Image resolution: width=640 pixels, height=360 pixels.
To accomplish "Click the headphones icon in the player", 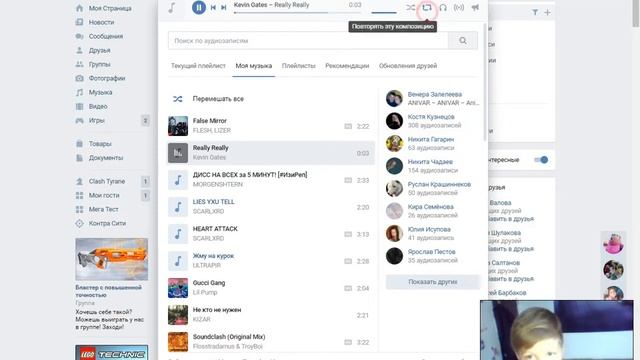I will pos(443,7).
